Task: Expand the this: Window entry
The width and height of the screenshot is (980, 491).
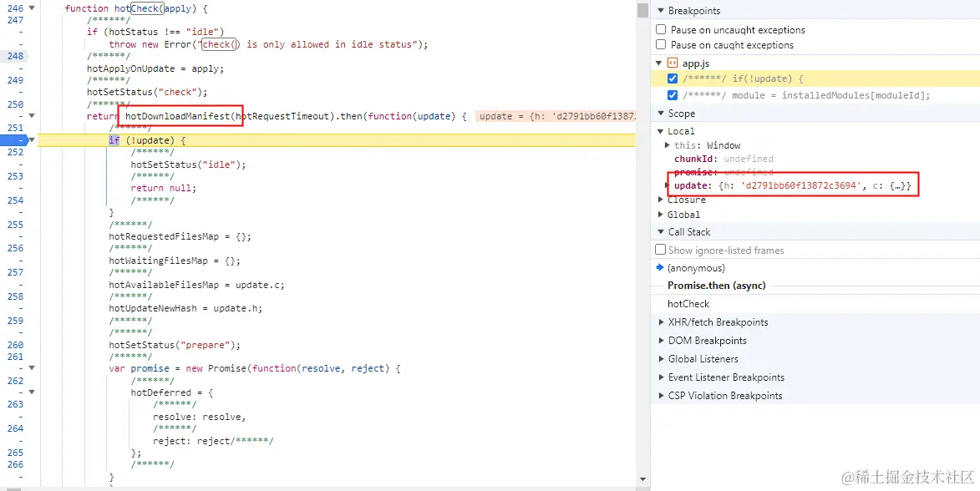Action: tap(668, 145)
